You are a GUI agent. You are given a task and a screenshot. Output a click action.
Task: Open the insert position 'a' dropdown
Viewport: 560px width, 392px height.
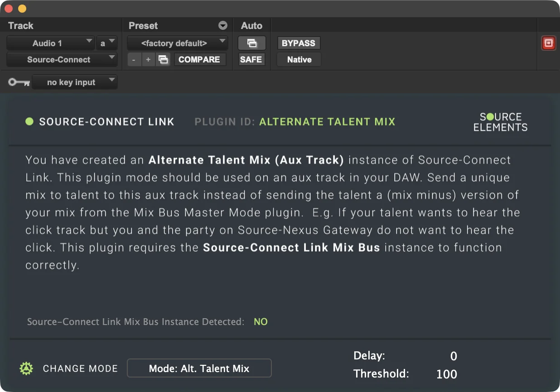click(x=107, y=43)
